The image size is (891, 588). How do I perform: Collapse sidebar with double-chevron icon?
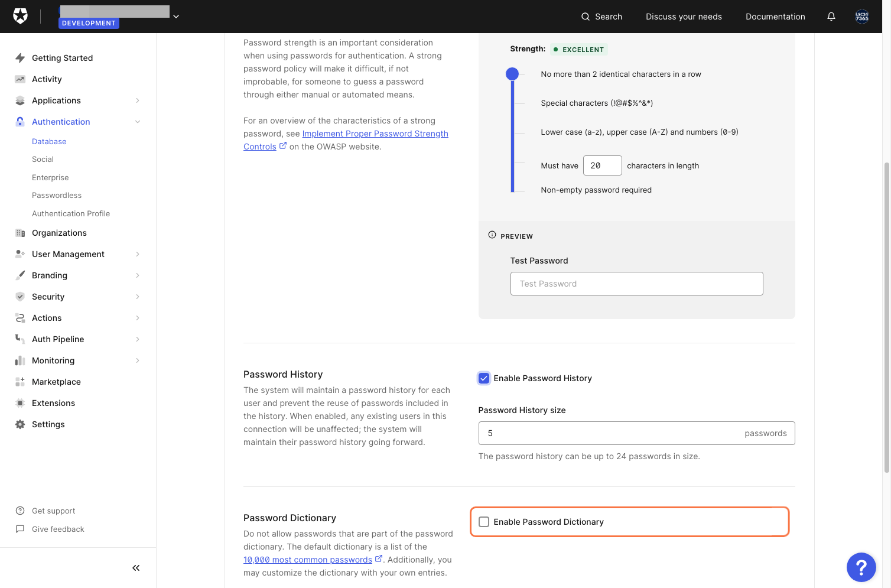(136, 568)
